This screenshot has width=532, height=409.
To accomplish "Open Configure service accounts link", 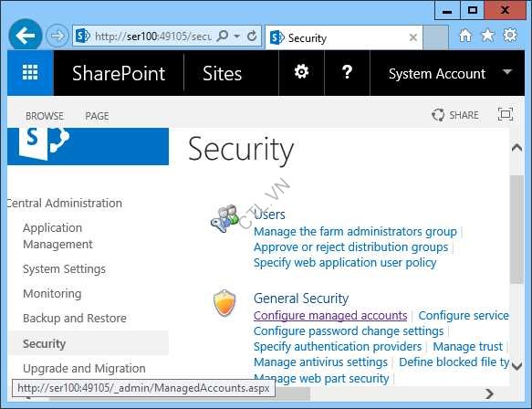I will point(464,315).
